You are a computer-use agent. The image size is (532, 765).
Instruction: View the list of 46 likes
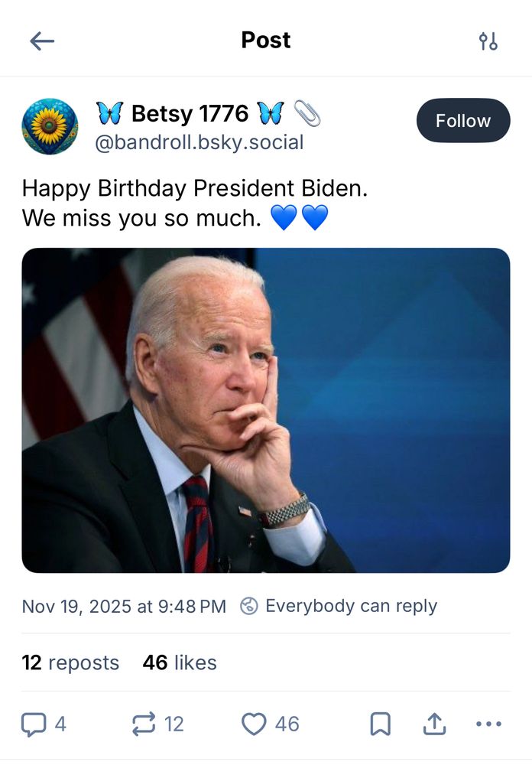[180, 662]
